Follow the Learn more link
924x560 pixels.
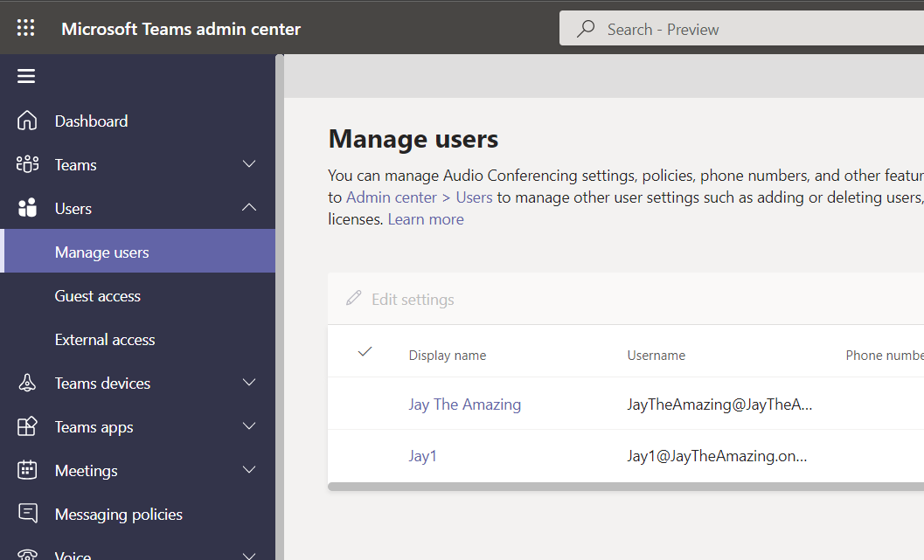point(426,219)
